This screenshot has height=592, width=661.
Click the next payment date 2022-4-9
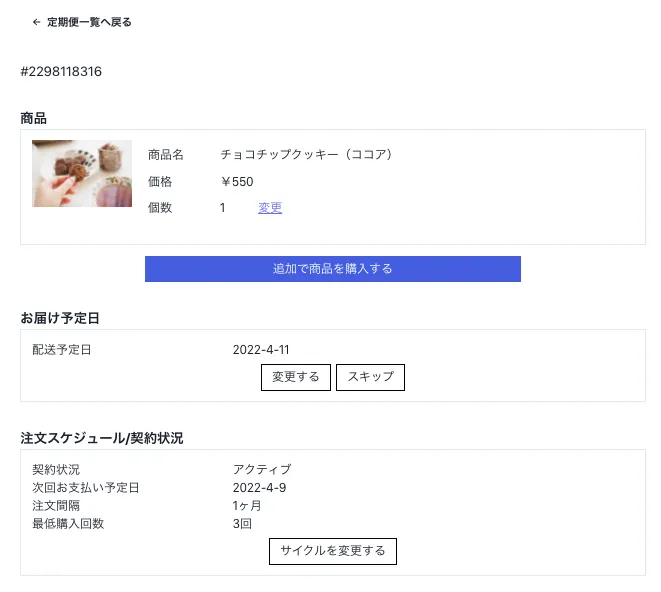pyautogui.click(x=259, y=487)
